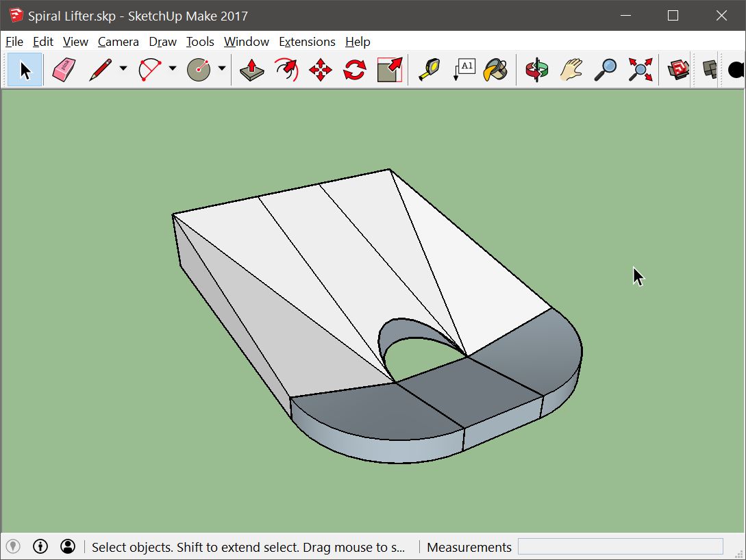Click the model info status icon
The height and width of the screenshot is (560, 746).
(x=40, y=546)
